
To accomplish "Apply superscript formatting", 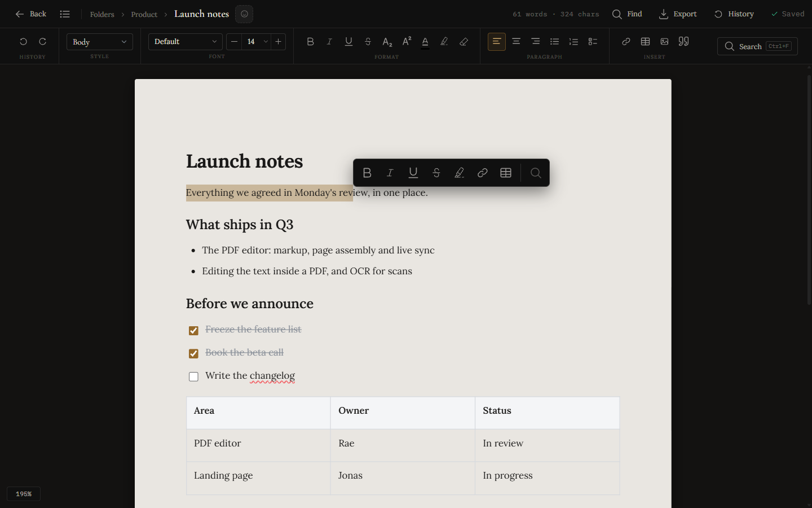I will click(406, 42).
